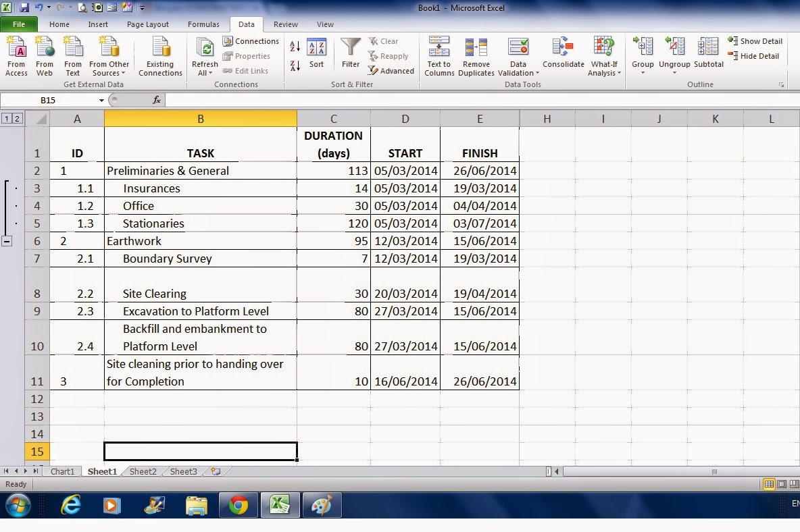Screen dimensions: 800x532
Task: Go to the first sheet tab arrow
Action: pyautogui.click(x=6, y=471)
